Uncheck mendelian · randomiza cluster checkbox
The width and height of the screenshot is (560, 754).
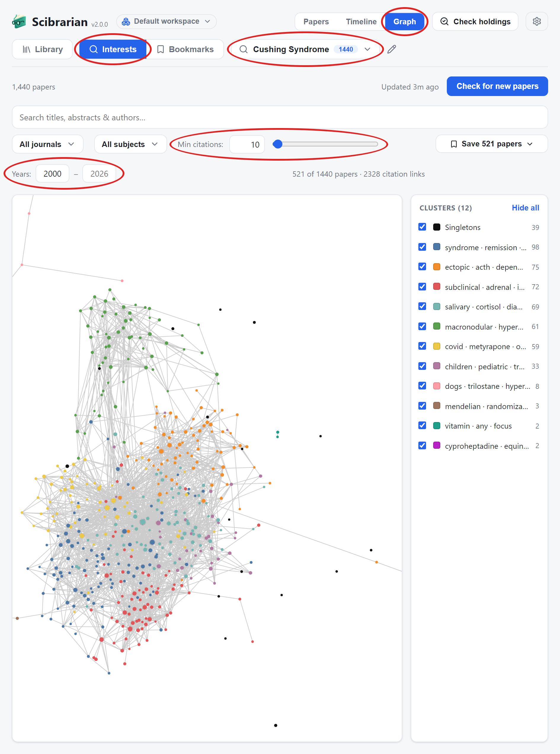(x=422, y=405)
